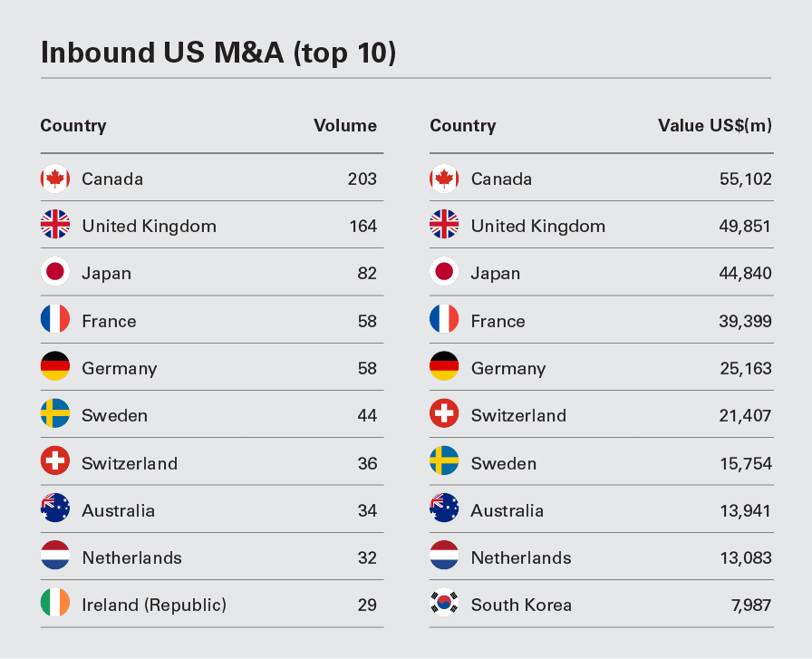Click the Ireland flag icon
812x659 pixels.
tap(55, 605)
